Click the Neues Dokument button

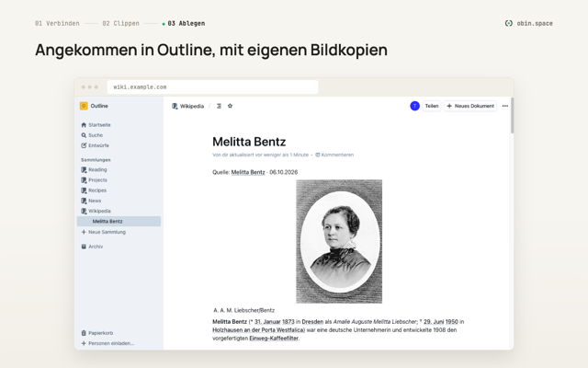coord(470,106)
